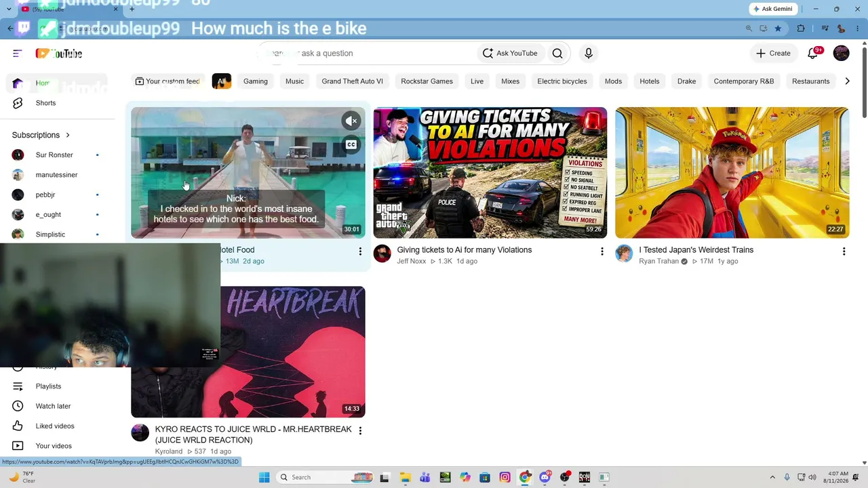This screenshot has height=488, width=868.
Task: Open Jeff Noxx channel avatar
Action: pyautogui.click(x=382, y=254)
